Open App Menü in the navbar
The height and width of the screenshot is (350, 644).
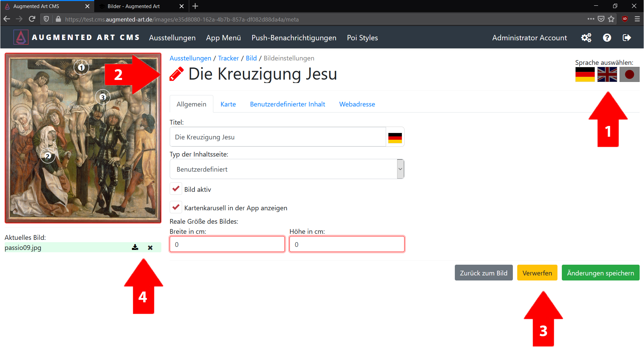pos(223,38)
